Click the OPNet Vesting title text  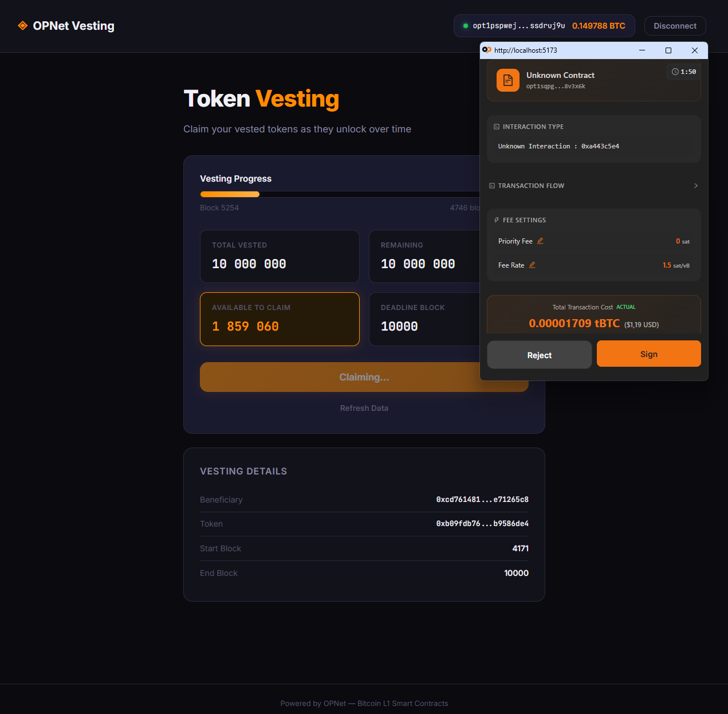74,26
